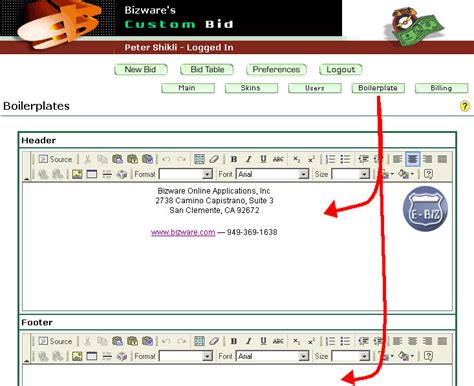Click the Bid Table button
Screen dimensions: 474x386
point(207,69)
